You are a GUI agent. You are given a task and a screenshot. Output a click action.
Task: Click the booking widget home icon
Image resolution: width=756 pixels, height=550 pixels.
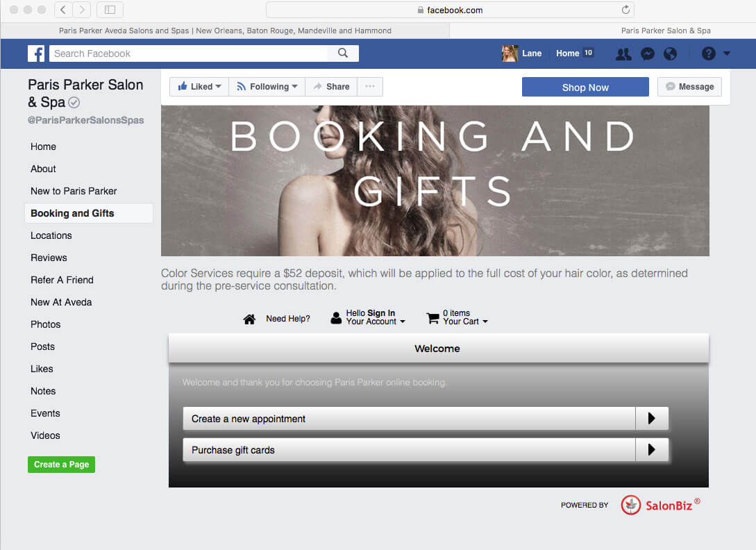click(249, 319)
